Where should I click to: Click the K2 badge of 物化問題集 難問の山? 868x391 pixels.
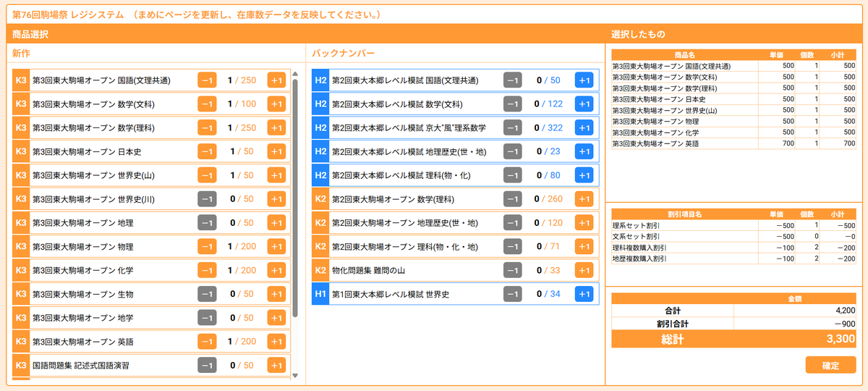[x=320, y=270]
